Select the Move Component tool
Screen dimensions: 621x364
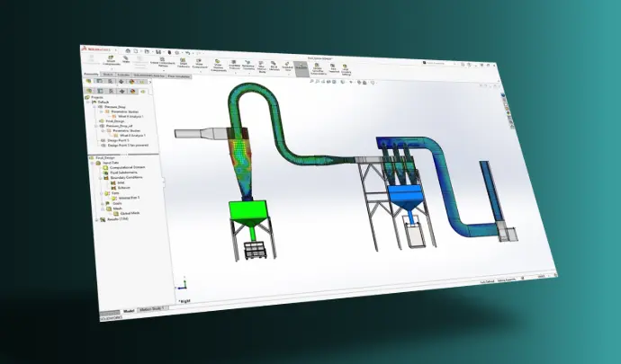(199, 63)
